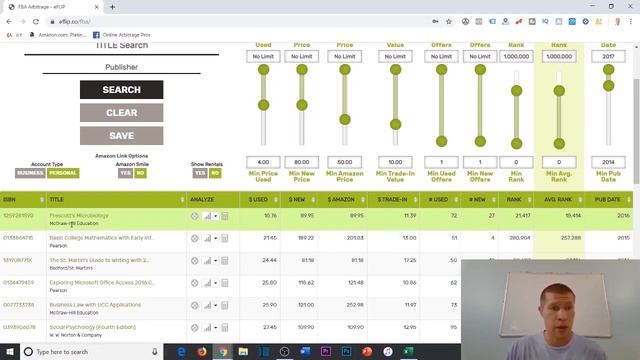This screenshot has height=360, width=640.
Task: Expand chart dropdown arrow for Prescott's Microbiology
Action: [216, 216]
